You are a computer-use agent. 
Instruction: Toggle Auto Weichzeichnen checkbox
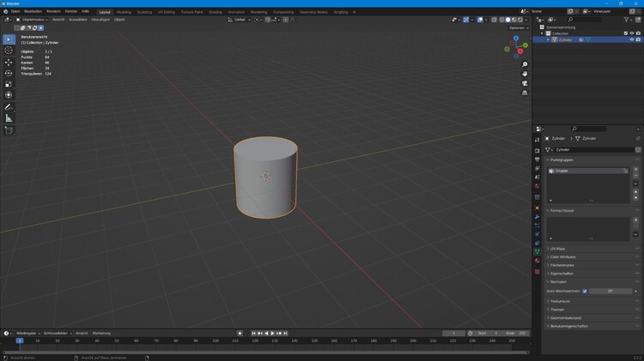pos(585,291)
